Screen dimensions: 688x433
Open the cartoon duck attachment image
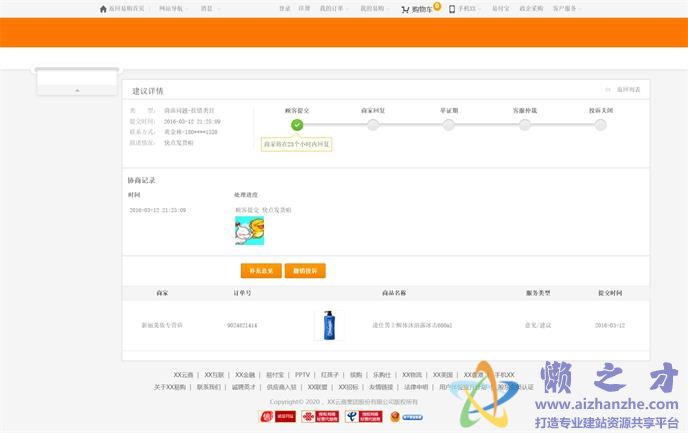(249, 231)
